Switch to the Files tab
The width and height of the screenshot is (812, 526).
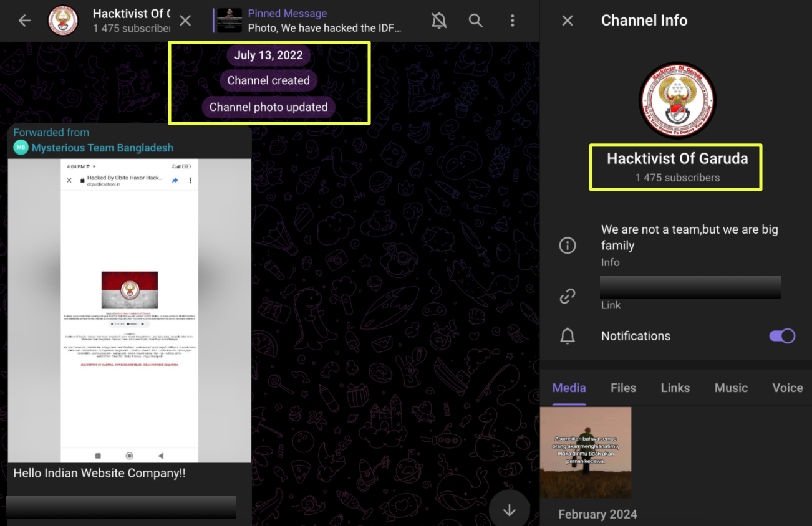click(x=623, y=388)
